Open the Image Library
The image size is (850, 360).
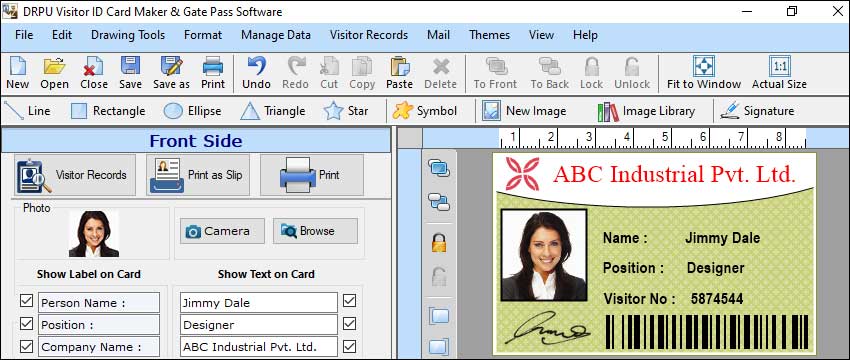[646, 111]
